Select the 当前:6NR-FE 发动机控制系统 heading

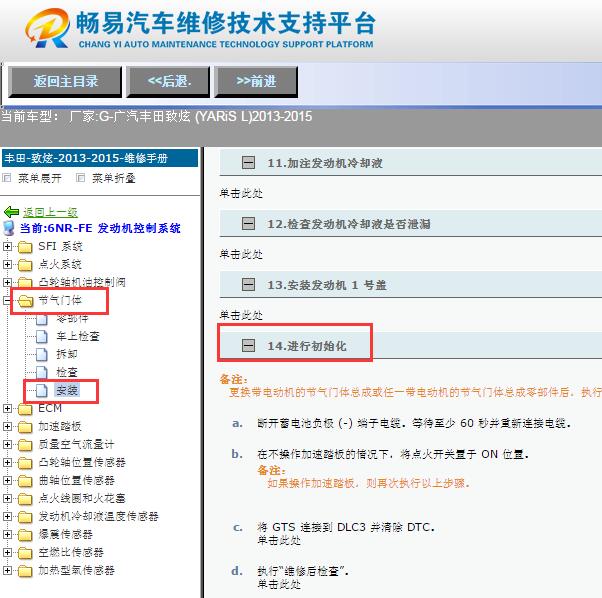point(100,228)
